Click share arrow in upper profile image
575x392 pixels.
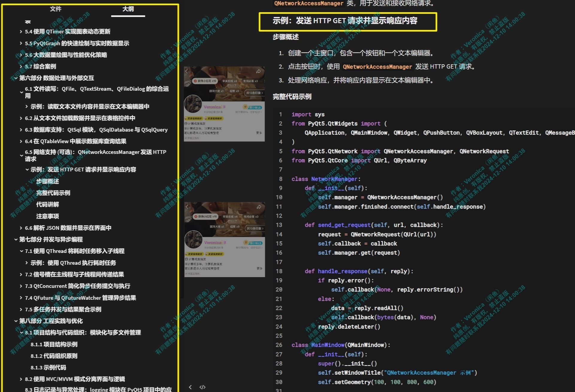(x=258, y=72)
